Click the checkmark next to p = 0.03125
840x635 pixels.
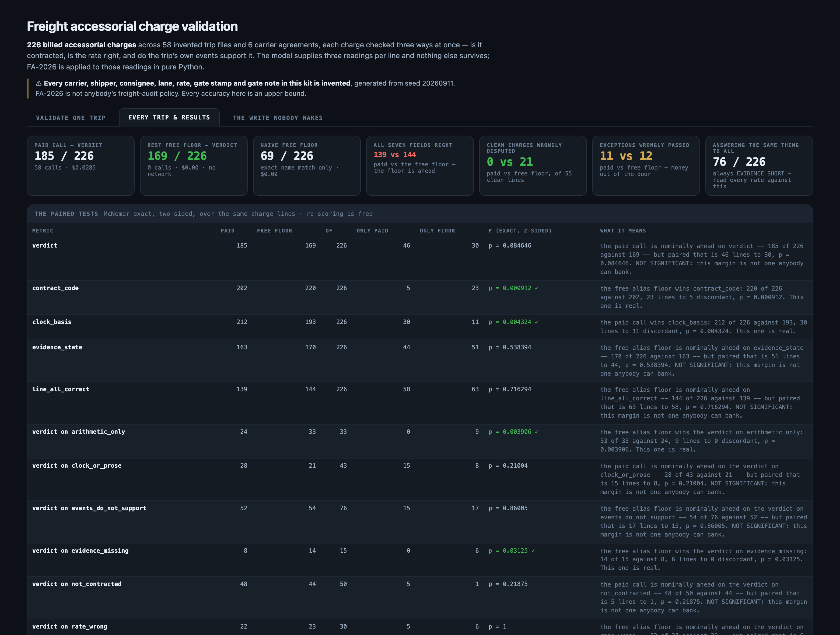click(x=533, y=551)
